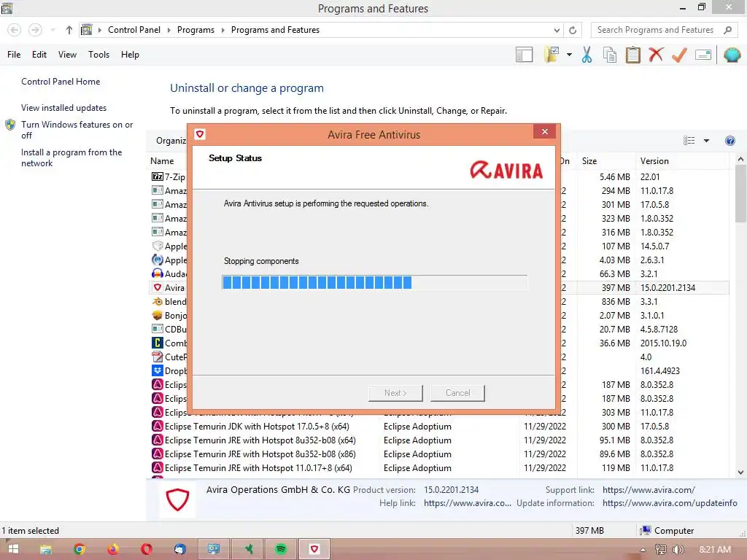The image size is (747, 560).
Task: Open the Windows Start button
Action: pyautogui.click(x=13, y=549)
